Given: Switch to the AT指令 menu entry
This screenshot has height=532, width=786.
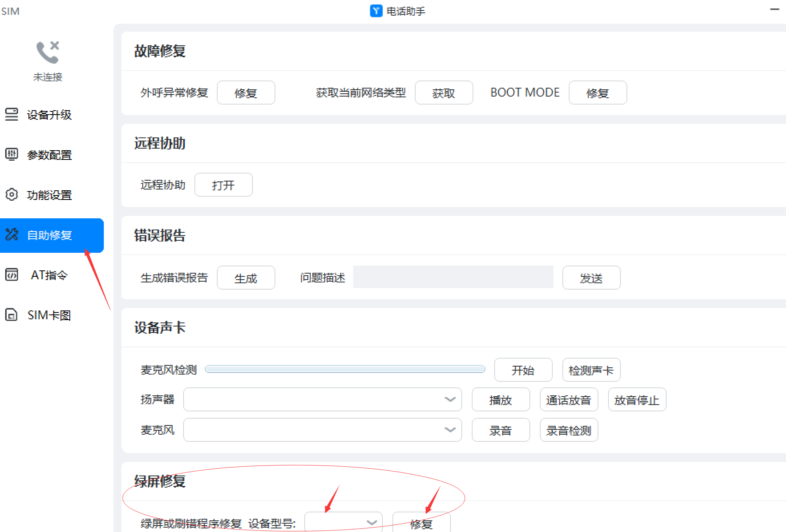Looking at the screenshot, I should tap(49, 275).
